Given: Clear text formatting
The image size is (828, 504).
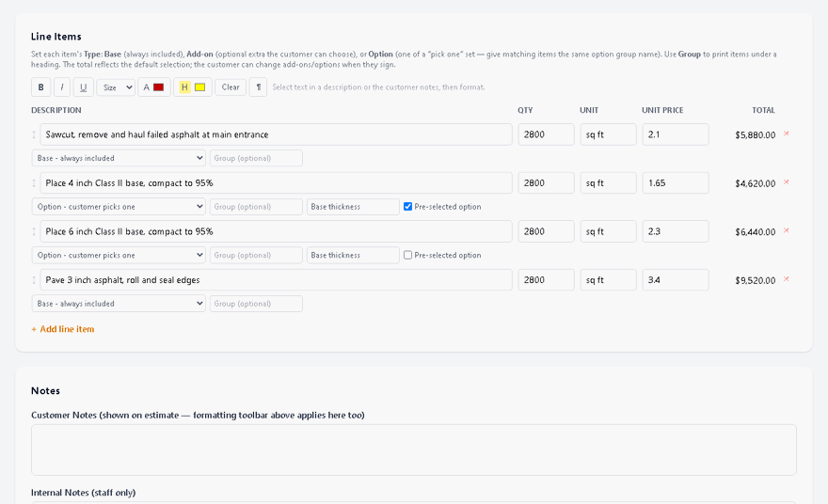Looking at the screenshot, I should pos(231,87).
